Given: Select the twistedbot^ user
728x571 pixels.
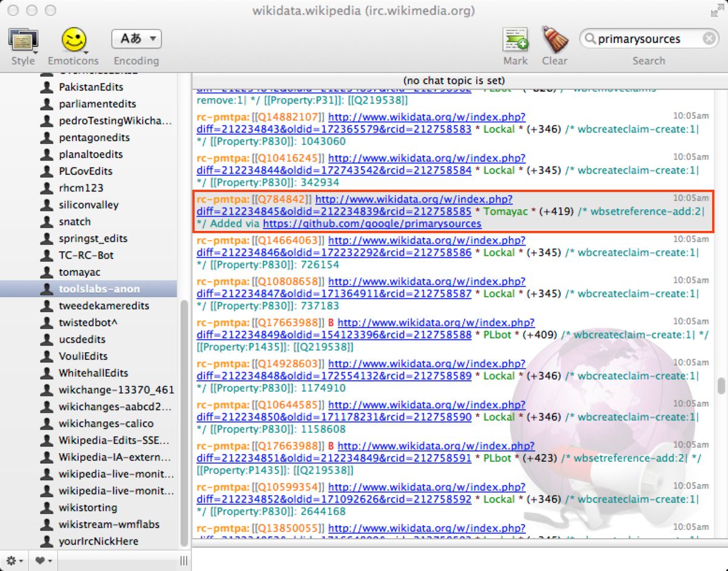Looking at the screenshot, I should coord(88,322).
